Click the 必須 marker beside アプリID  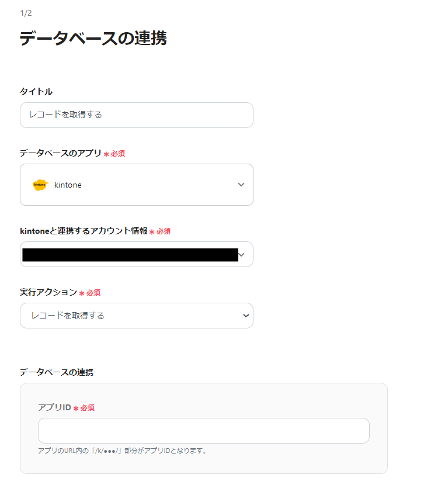(x=87, y=408)
